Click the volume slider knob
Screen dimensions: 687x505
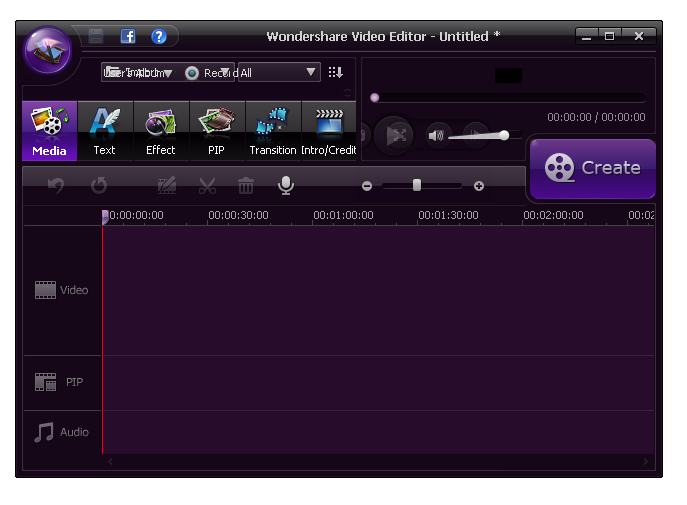(x=504, y=135)
